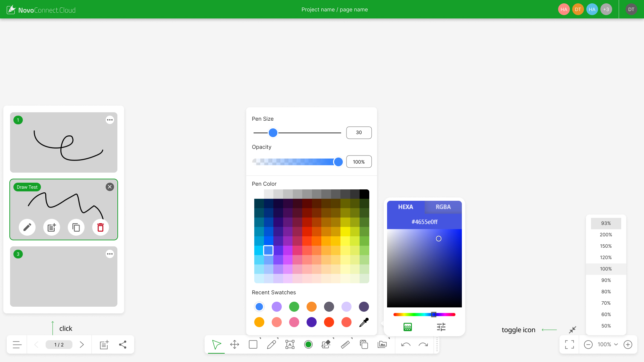The image size is (644, 362).
Task: Toggle the sliders view in color picker
Action: pyautogui.click(x=441, y=327)
